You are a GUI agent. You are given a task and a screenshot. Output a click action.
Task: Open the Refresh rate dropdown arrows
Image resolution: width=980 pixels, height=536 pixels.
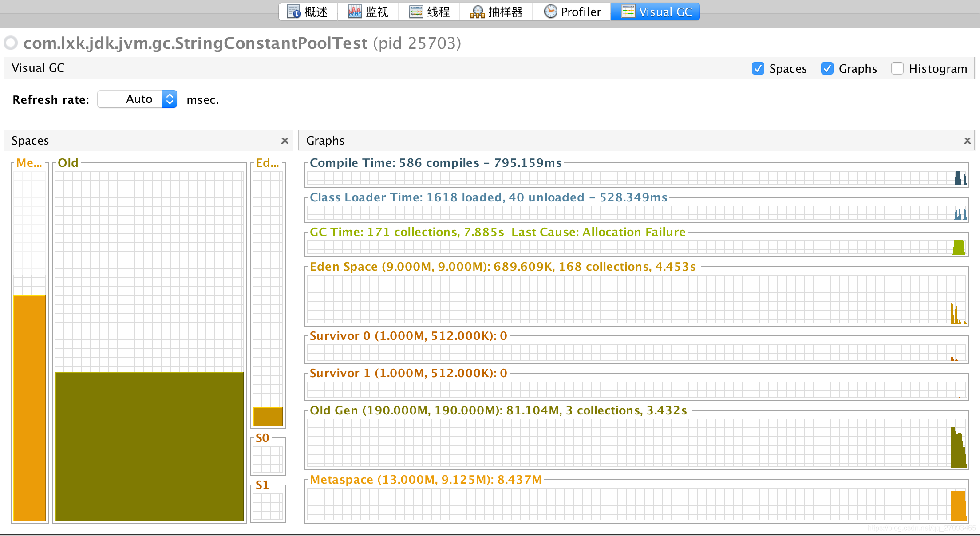pos(170,99)
